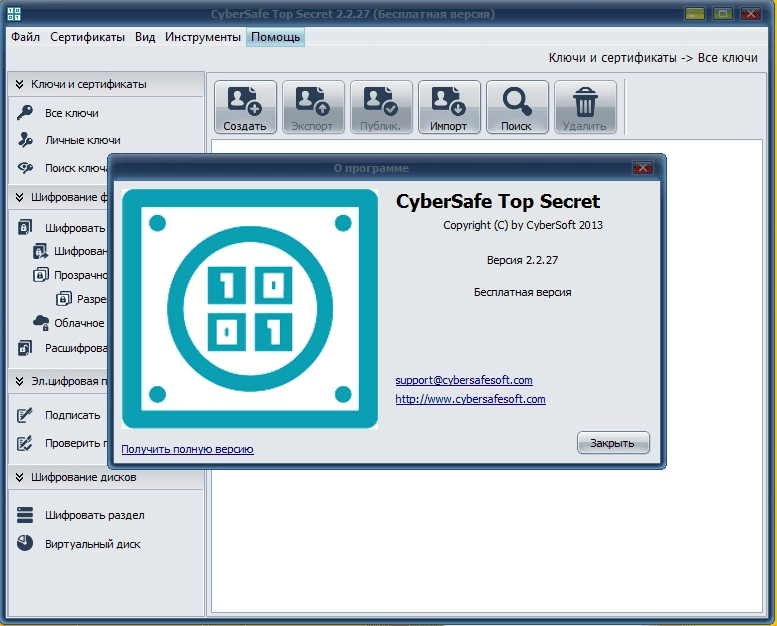The image size is (777, 626).
Task: Select the Личные ключи icon
Action: (25, 140)
